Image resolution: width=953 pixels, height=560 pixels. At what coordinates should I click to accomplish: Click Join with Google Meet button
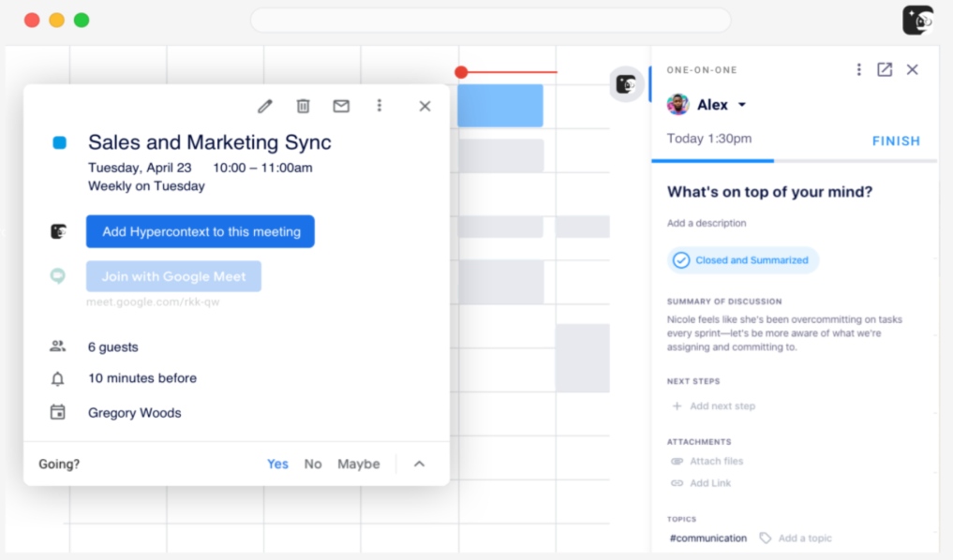(x=173, y=276)
